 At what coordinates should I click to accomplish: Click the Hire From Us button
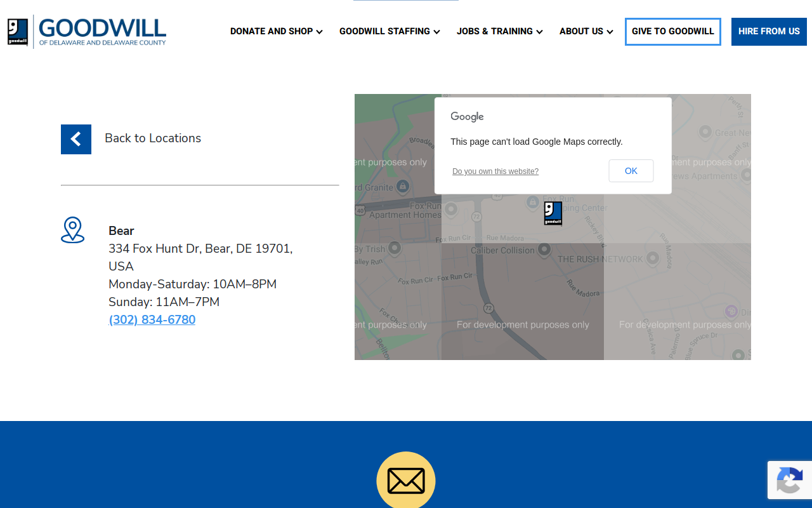point(769,32)
